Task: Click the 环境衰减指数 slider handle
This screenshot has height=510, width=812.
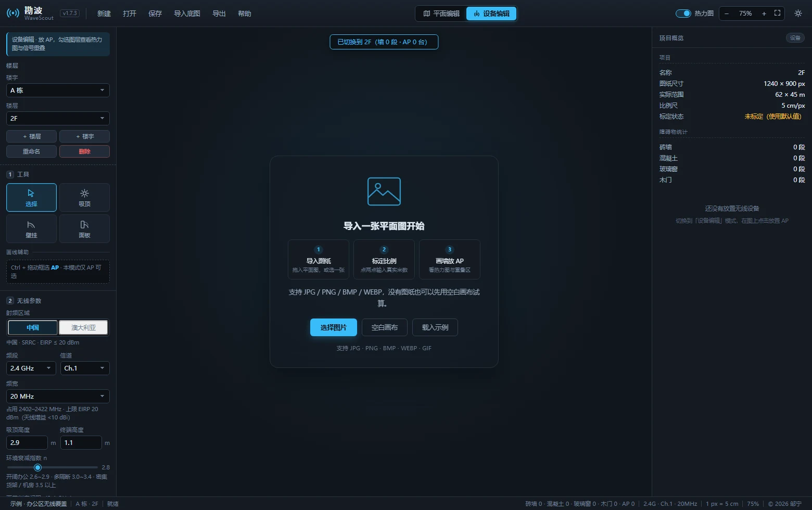Action: point(37,467)
